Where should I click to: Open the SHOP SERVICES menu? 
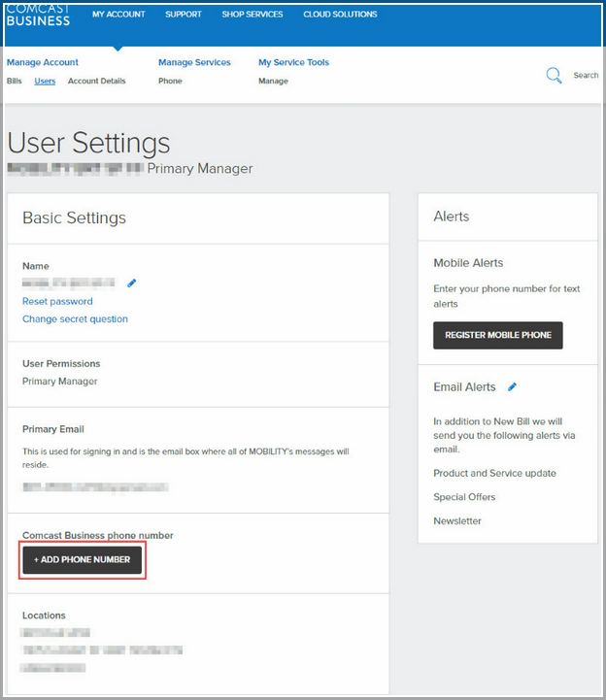[252, 15]
